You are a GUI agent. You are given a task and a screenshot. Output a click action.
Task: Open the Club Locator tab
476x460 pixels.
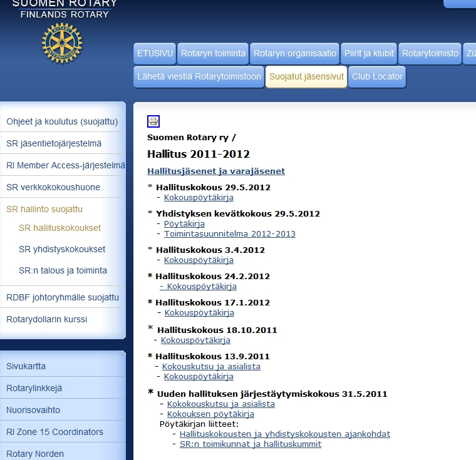click(x=377, y=76)
